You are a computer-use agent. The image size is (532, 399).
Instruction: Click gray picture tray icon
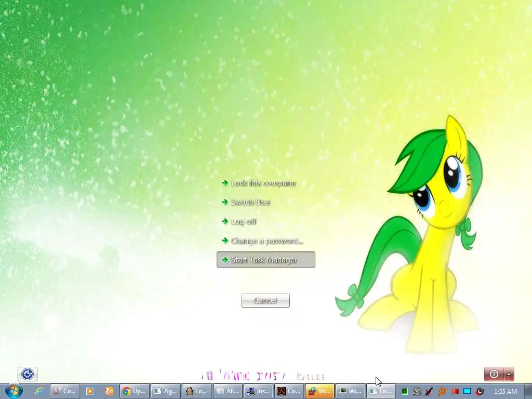(x=417, y=392)
